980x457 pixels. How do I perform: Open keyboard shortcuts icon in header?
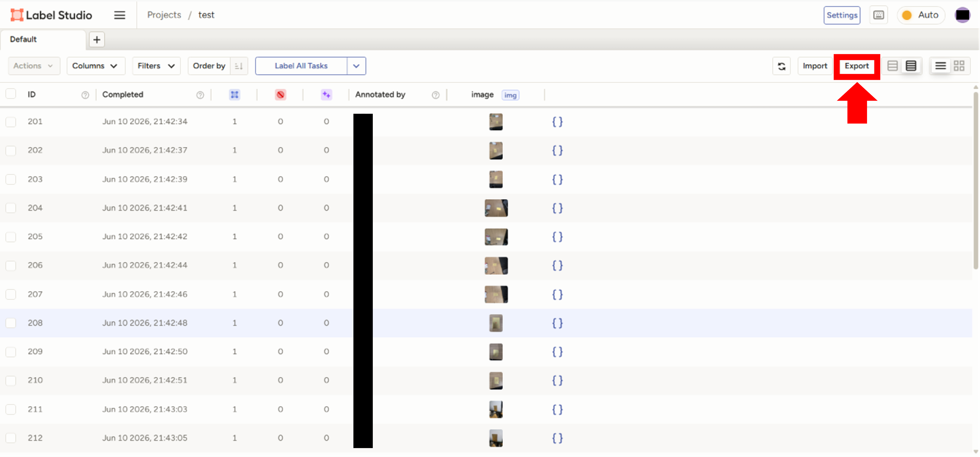coord(878,15)
